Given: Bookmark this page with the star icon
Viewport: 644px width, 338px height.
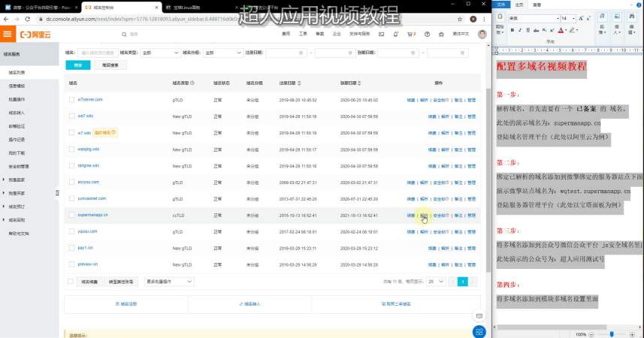Looking at the screenshot, I should (x=460, y=19).
